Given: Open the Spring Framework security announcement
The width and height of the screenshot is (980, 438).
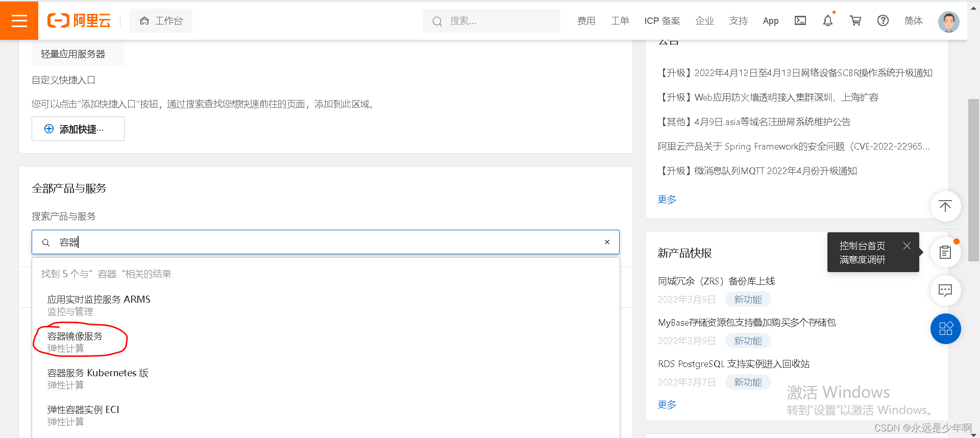Looking at the screenshot, I should (x=793, y=147).
